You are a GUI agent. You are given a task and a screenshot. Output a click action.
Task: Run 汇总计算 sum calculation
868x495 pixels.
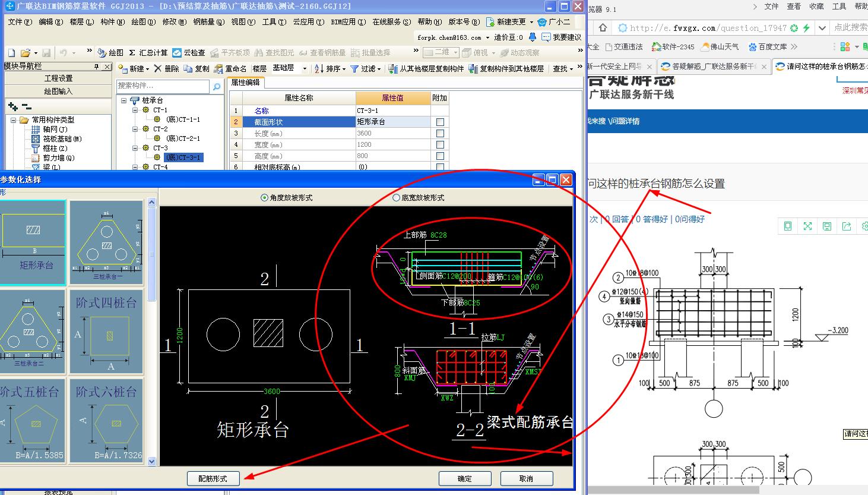click(x=148, y=53)
